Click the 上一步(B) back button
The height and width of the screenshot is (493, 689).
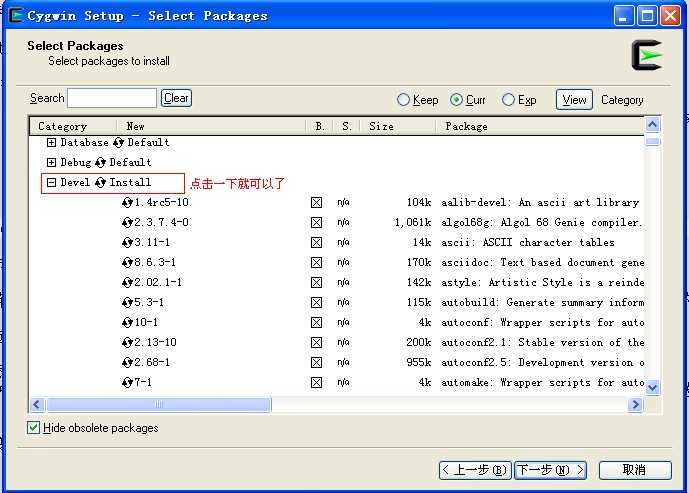click(x=475, y=470)
